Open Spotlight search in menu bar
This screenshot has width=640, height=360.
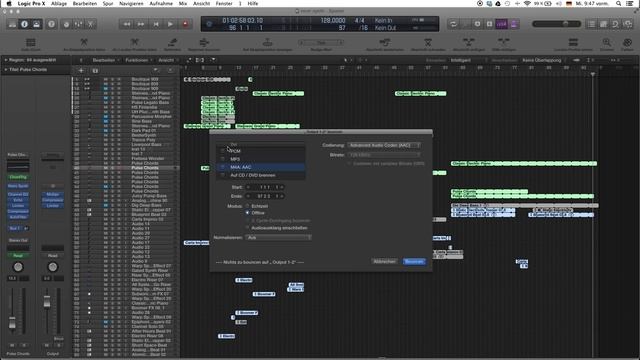[x=619, y=3]
